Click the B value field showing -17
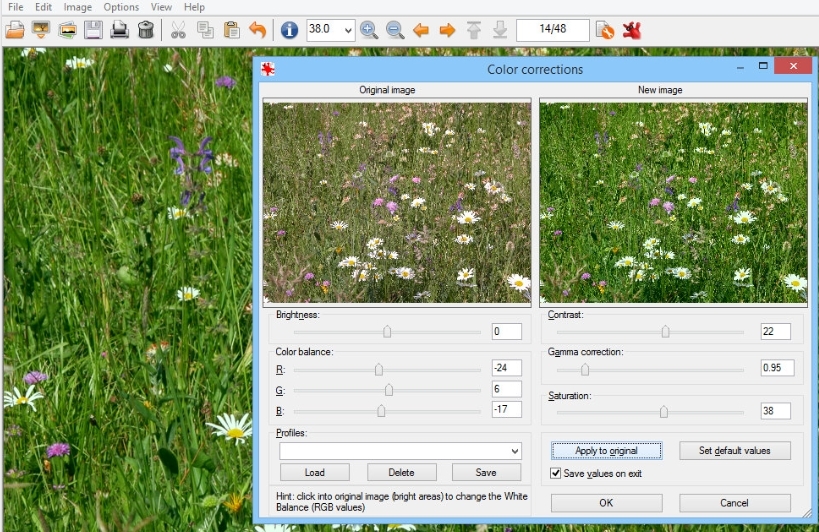The image size is (819, 532). point(507,409)
